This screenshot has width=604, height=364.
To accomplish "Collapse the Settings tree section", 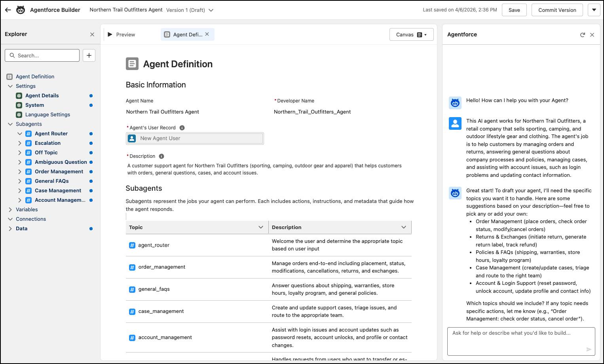I will 10,86.
